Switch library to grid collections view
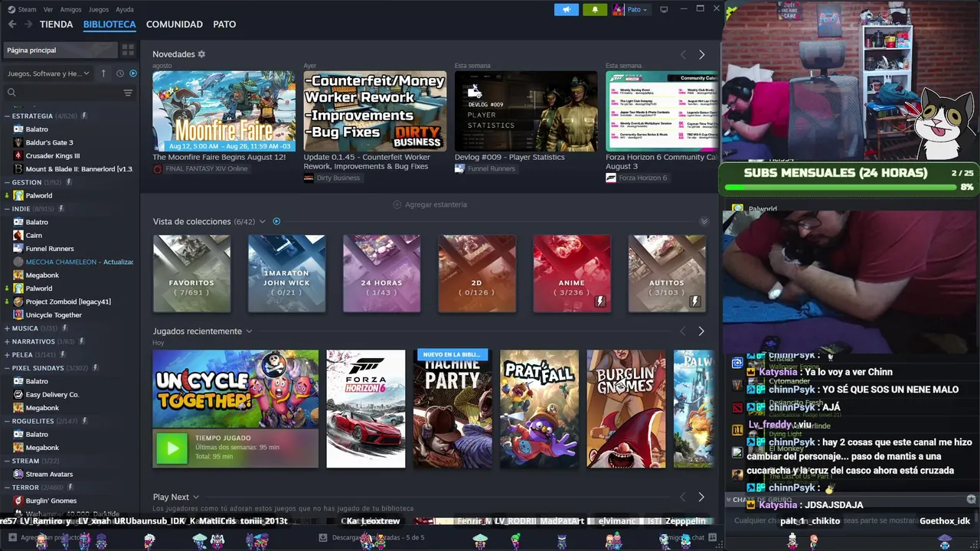 pos(128,50)
